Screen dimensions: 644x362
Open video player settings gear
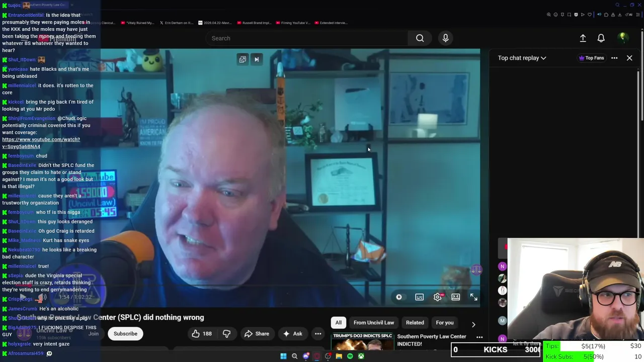pyautogui.click(x=438, y=297)
